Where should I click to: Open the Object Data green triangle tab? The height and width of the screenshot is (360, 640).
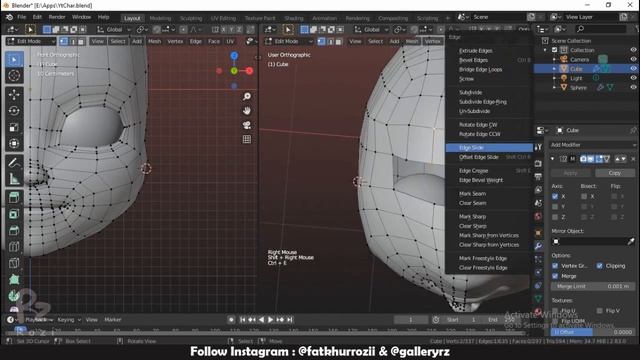coord(538,299)
